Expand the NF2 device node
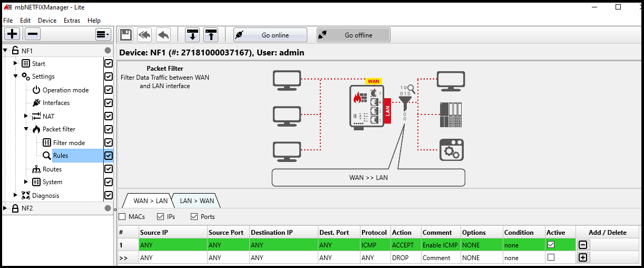 (x=5, y=208)
